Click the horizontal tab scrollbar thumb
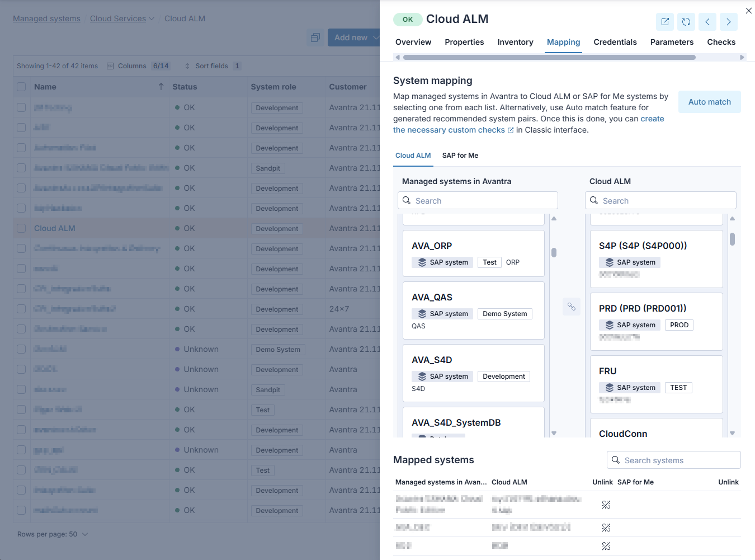Image resolution: width=755 pixels, height=560 pixels. click(549, 57)
